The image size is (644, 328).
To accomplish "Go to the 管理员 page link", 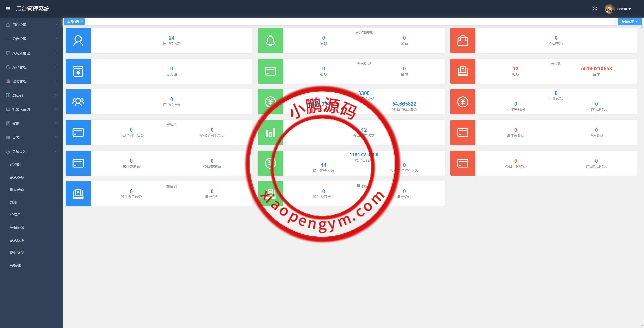I will 15,215.
